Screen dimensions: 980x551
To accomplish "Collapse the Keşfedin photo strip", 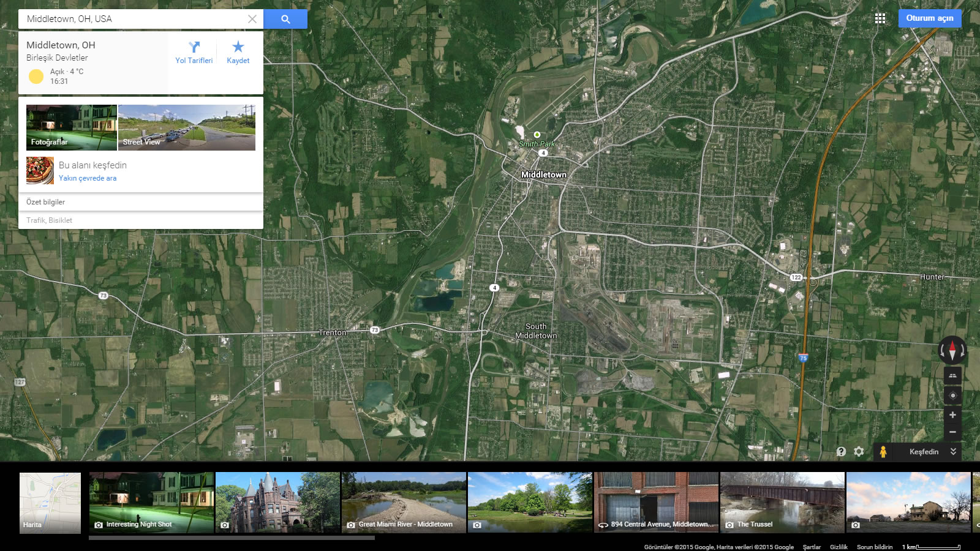I will [953, 452].
